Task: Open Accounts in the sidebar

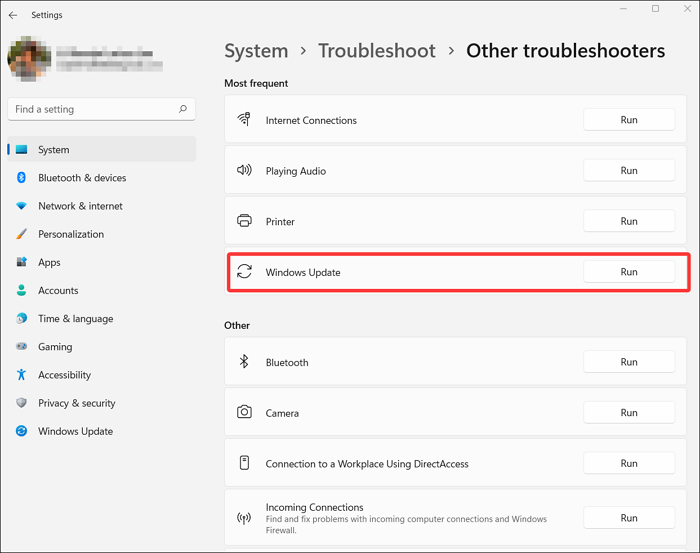Action: click(x=58, y=290)
